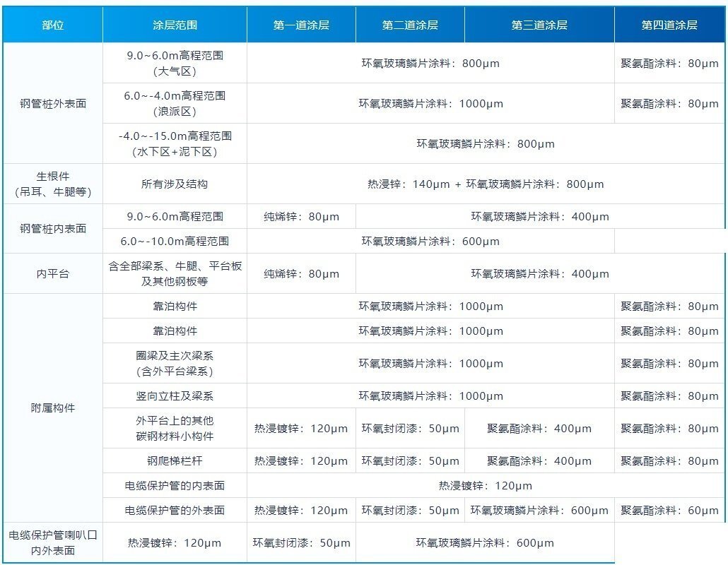
Task: Click the 钢管桩内表面 row label
Action: coord(53,229)
